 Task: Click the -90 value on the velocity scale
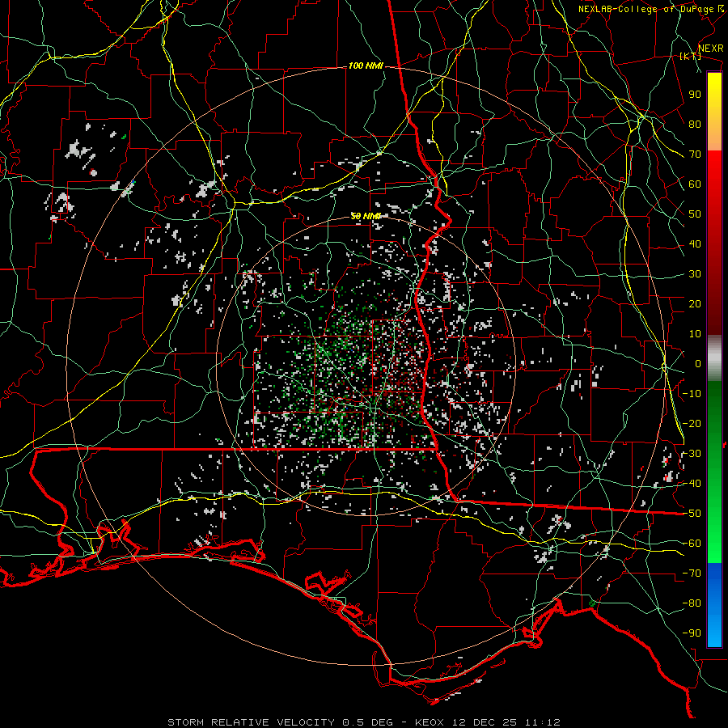tap(692, 633)
